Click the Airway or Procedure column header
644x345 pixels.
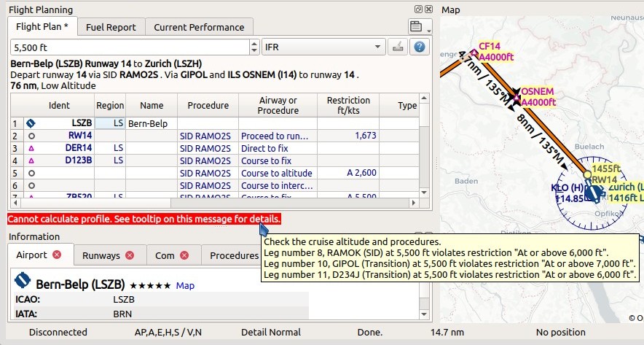pos(278,105)
